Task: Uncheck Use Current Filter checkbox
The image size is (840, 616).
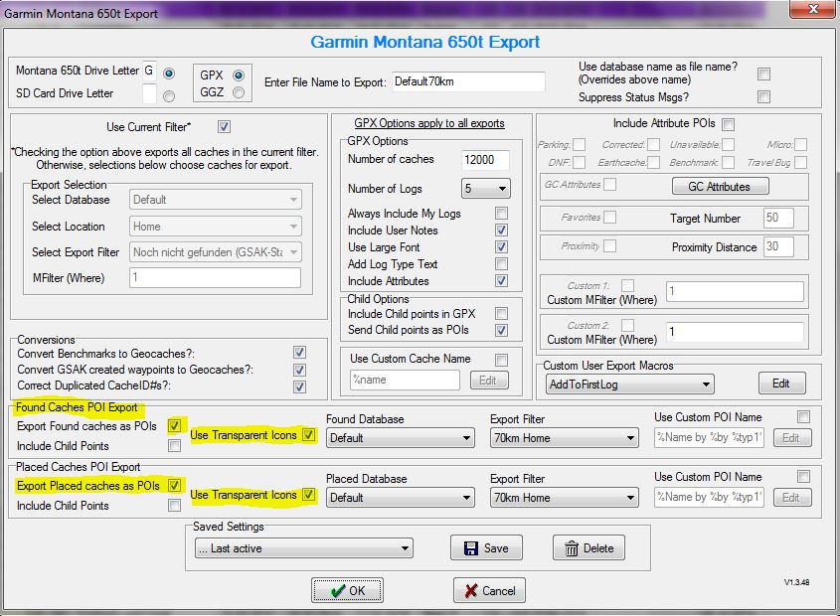Action: pos(224,127)
